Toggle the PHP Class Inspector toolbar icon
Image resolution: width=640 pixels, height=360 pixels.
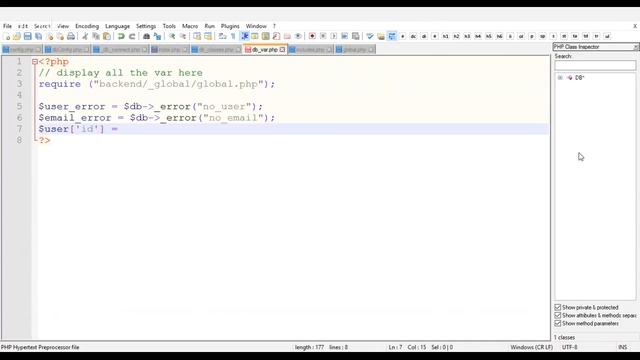click(x=392, y=36)
